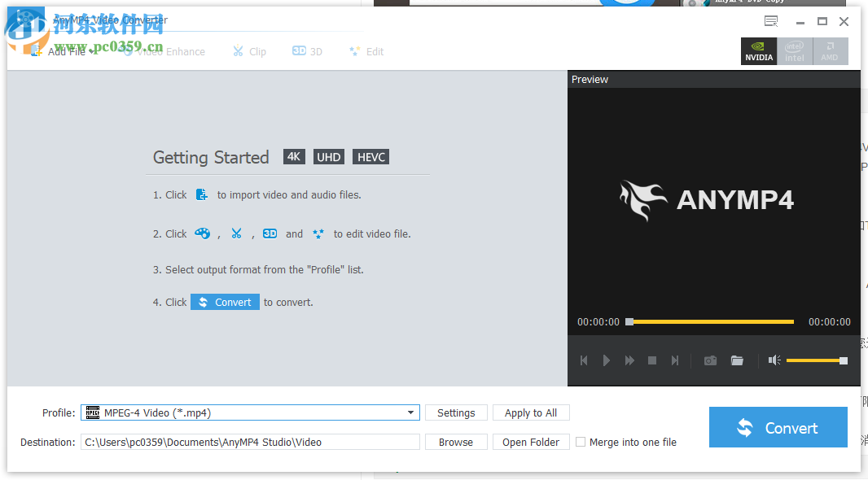This screenshot has height=480, width=868.
Task: Skip to next in preview player
Action: point(675,360)
